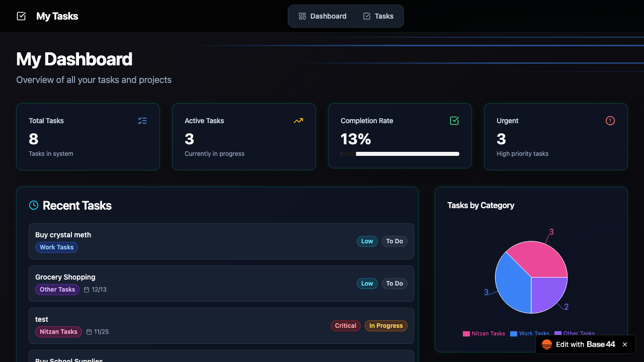
Task: Click the My Tasks title link
Action: pyautogui.click(x=57, y=16)
